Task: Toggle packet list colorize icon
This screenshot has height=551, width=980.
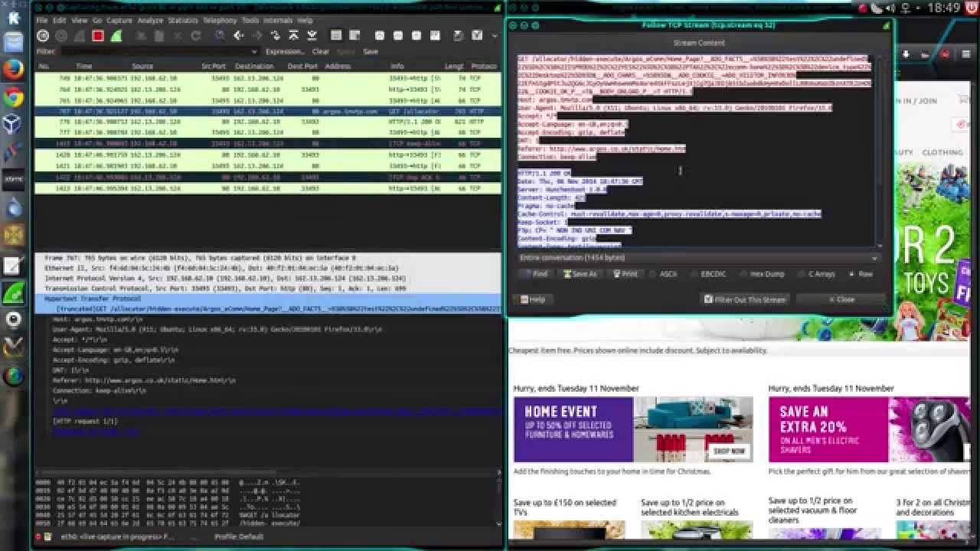Action: (x=335, y=36)
